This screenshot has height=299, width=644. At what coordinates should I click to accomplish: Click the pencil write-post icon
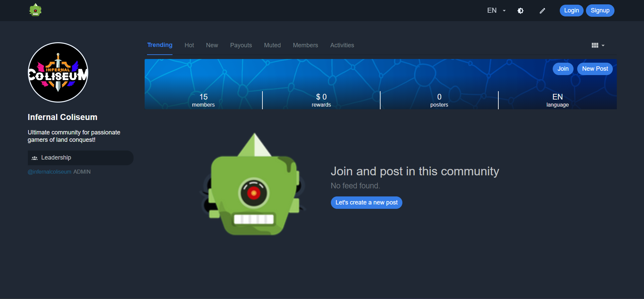tap(542, 11)
